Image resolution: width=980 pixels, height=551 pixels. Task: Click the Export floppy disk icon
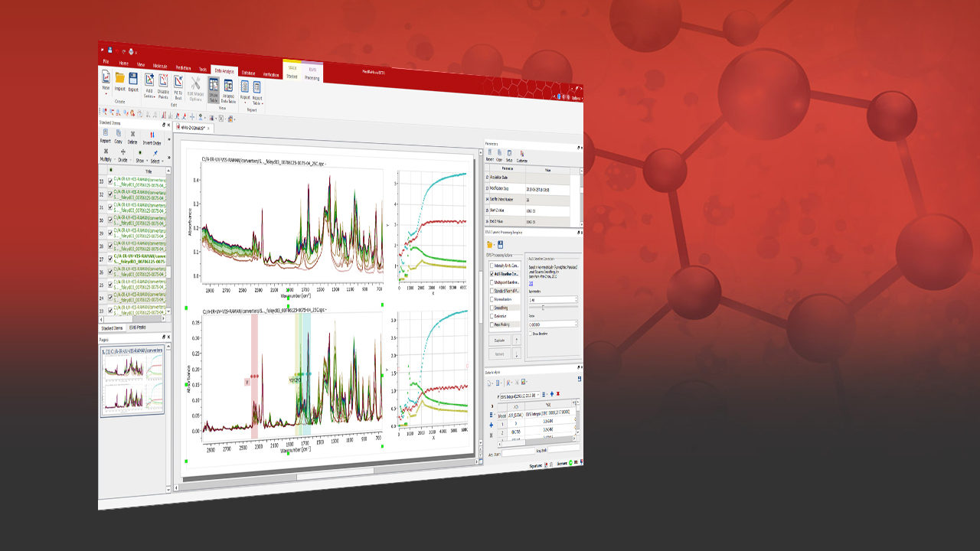[133, 78]
